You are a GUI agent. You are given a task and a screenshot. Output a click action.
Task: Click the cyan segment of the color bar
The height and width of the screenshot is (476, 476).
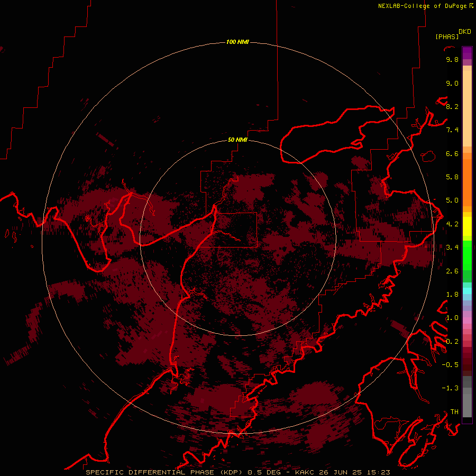tap(467, 290)
